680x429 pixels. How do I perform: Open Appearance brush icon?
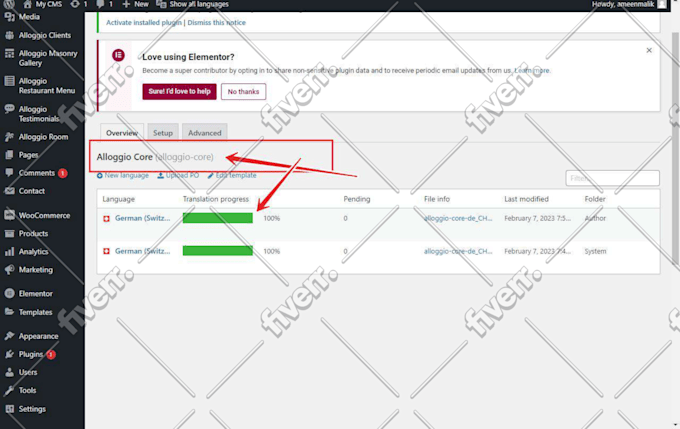(x=9, y=336)
